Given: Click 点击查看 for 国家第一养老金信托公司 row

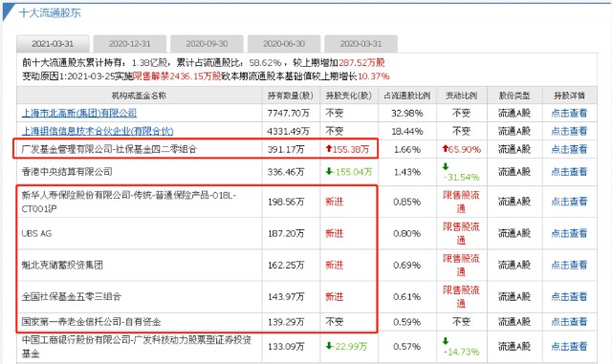Looking at the screenshot, I should click(569, 322).
